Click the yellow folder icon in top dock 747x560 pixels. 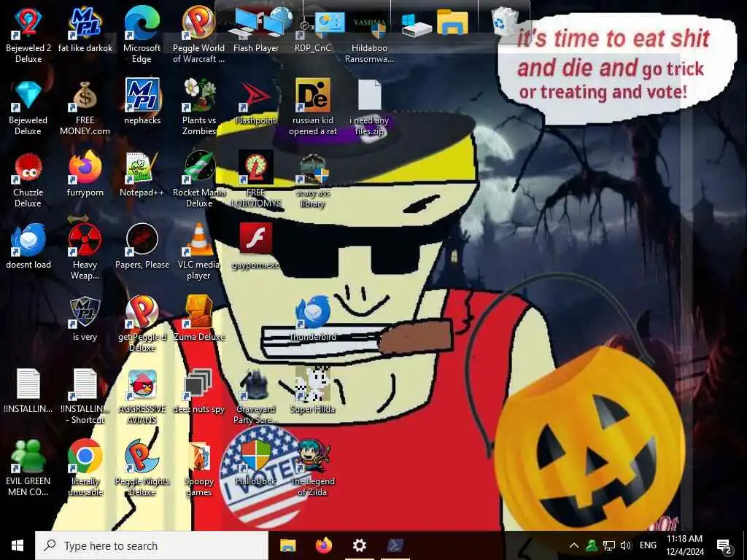click(452, 22)
